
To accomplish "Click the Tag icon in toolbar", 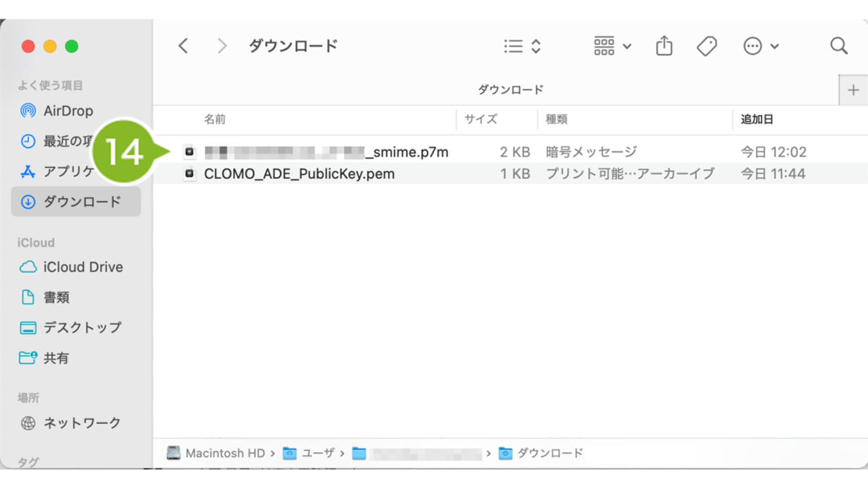I will tap(706, 46).
